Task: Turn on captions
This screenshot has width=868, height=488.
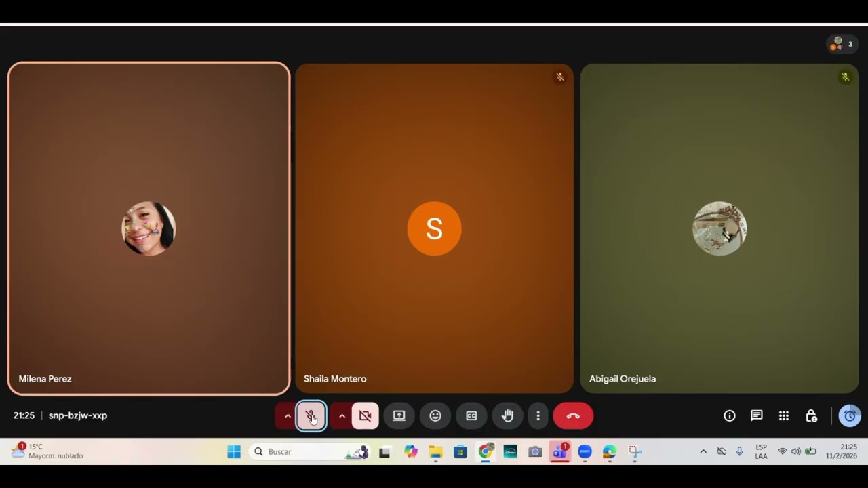Action: pyautogui.click(x=471, y=416)
